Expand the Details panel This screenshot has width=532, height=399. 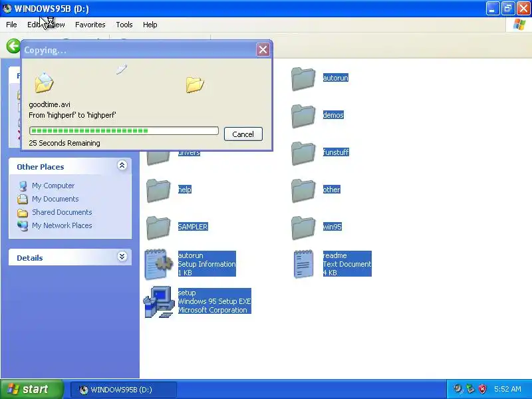122,256
